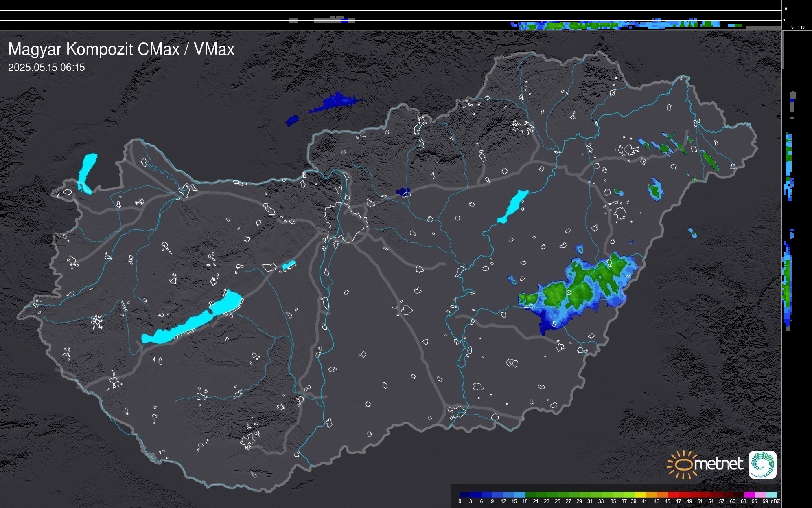Click the 2025.05.15 06:15 timestamp
The width and height of the screenshot is (812, 508).
(46, 68)
